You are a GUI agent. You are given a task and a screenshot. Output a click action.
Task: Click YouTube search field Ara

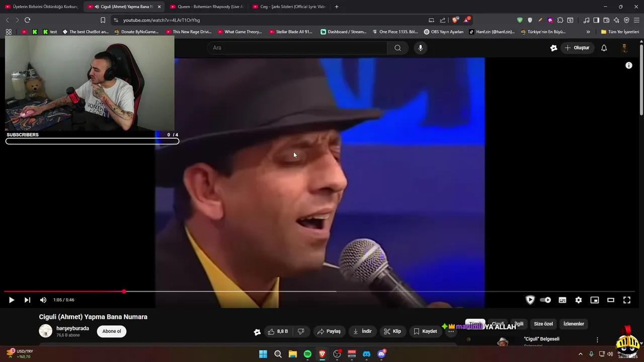pyautogui.click(x=297, y=48)
